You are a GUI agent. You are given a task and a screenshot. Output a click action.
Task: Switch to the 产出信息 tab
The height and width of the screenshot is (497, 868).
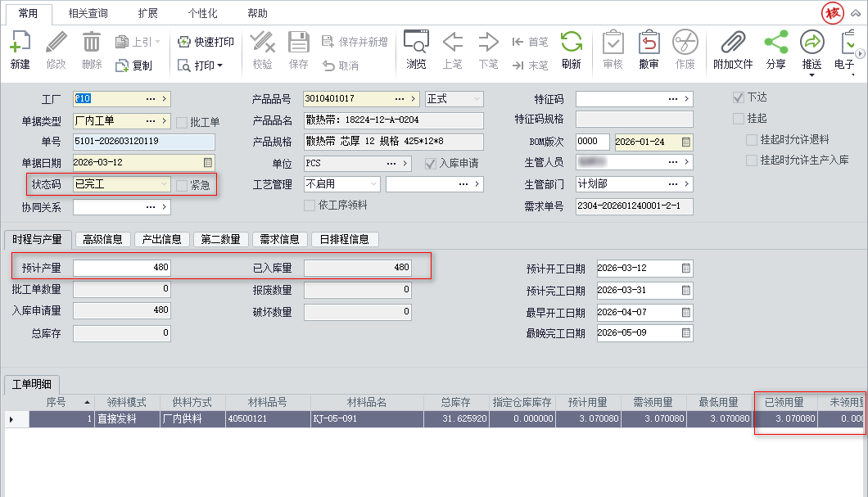161,239
